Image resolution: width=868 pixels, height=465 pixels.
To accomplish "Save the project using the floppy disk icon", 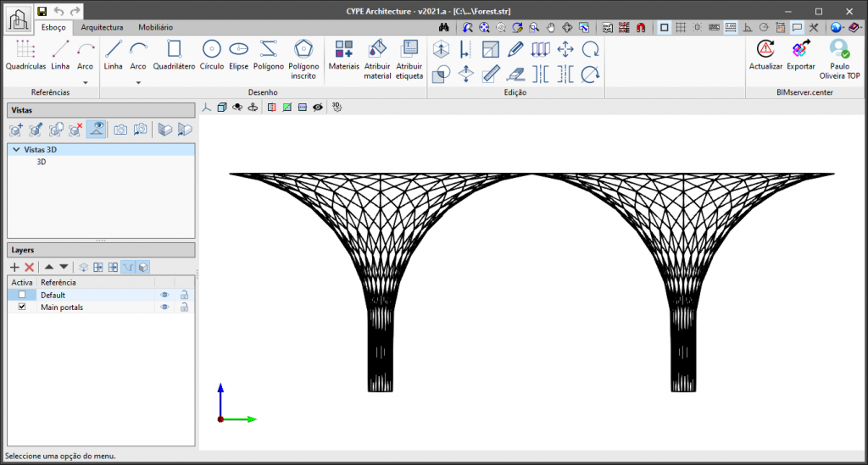I will click(x=42, y=11).
